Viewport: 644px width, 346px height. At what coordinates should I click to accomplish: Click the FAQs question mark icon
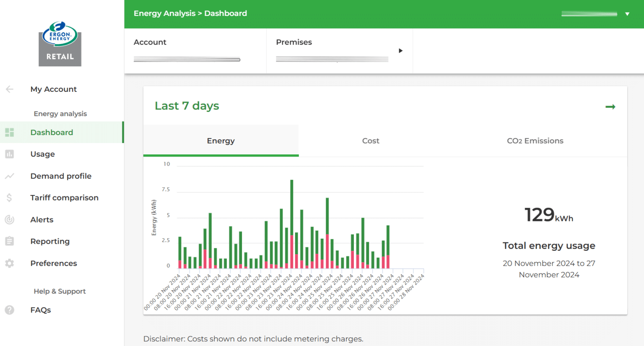pos(9,310)
